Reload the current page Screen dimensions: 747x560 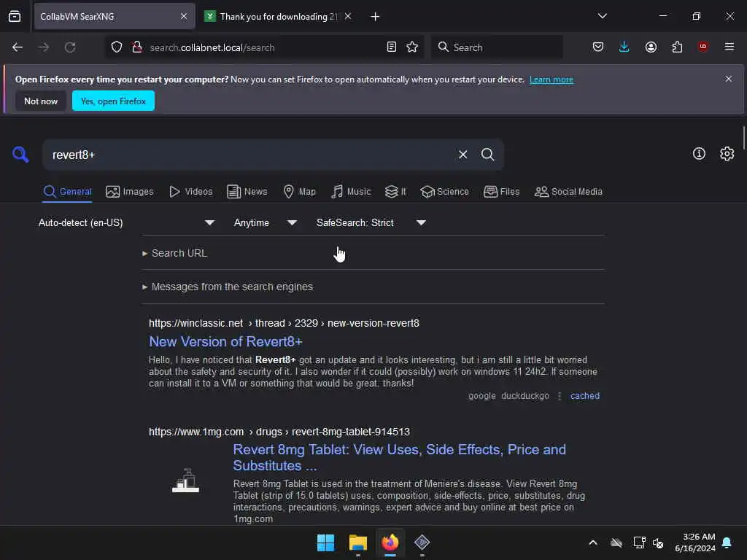pyautogui.click(x=70, y=47)
